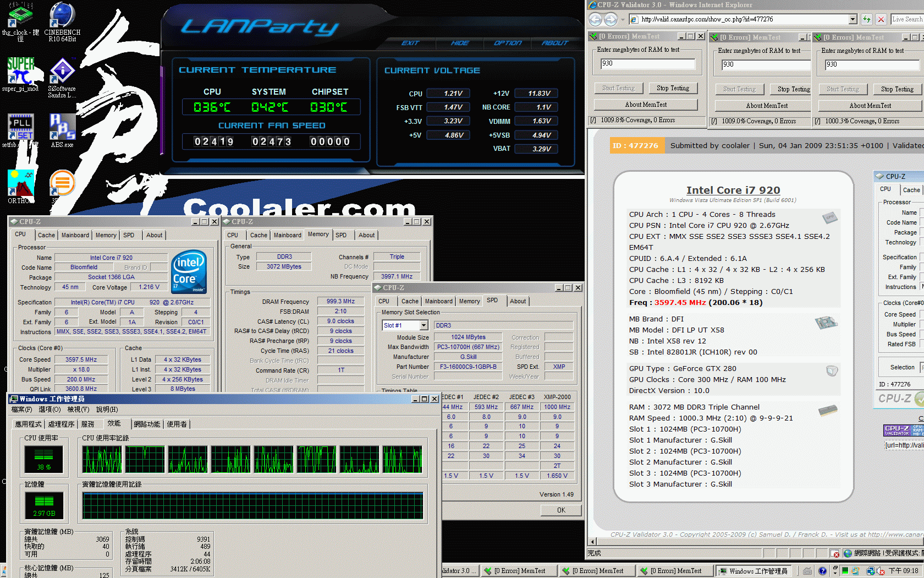
Task: Launch the ABS.exe desktop icon
Action: (x=62, y=128)
